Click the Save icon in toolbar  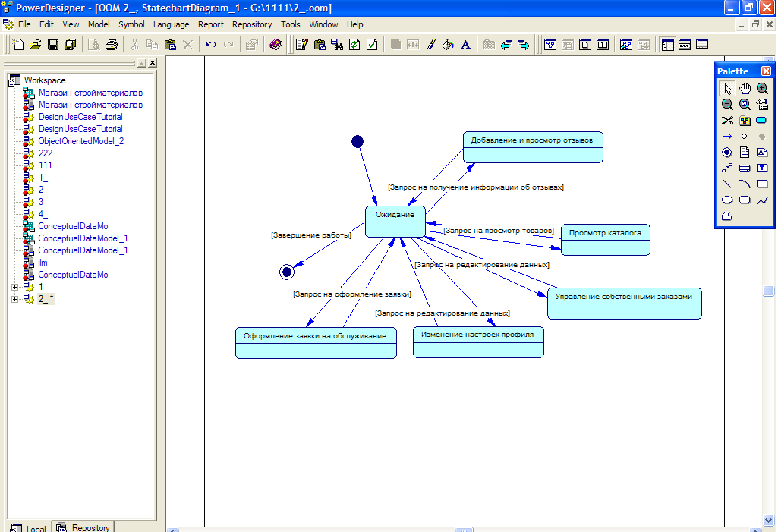pyautogui.click(x=53, y=45)
